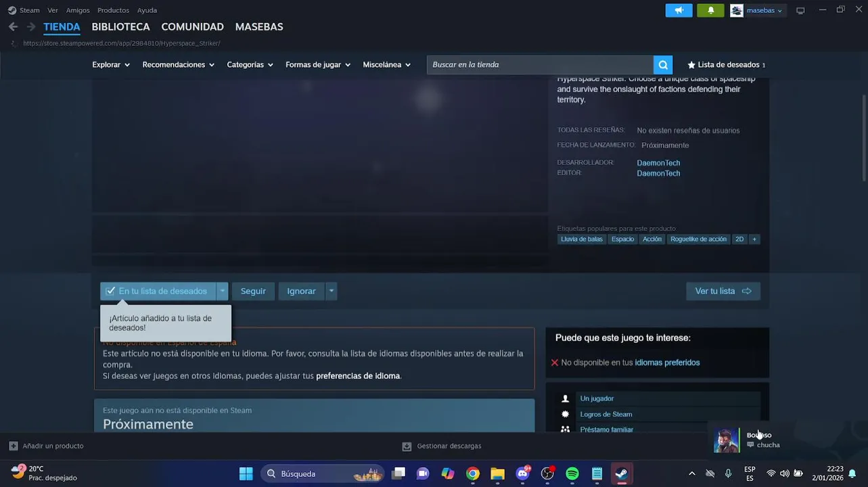The height and width of the screenshot is (487, 868).
Task: Switch to Big Picture mode monitor icon
Action: (x=800, y=10)
